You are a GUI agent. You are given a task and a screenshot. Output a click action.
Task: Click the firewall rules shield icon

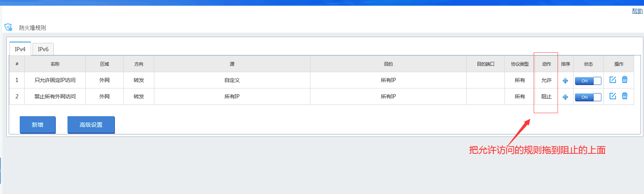8,27
